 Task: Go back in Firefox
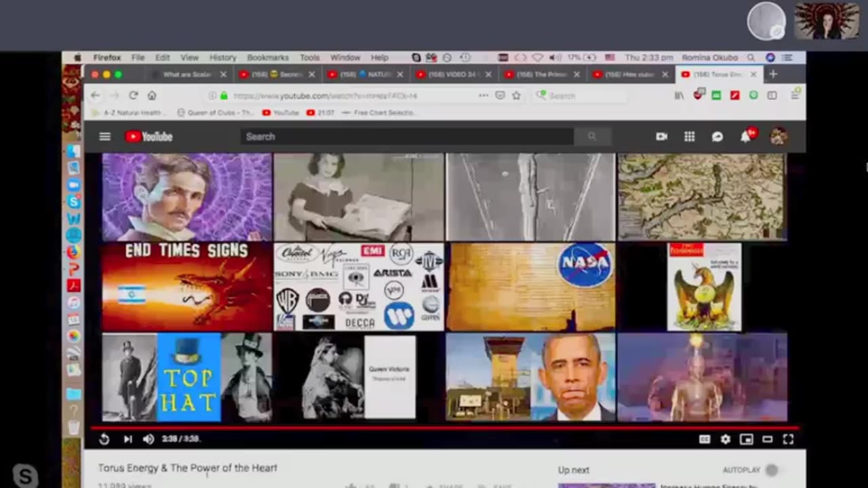[x=95, y=96]
